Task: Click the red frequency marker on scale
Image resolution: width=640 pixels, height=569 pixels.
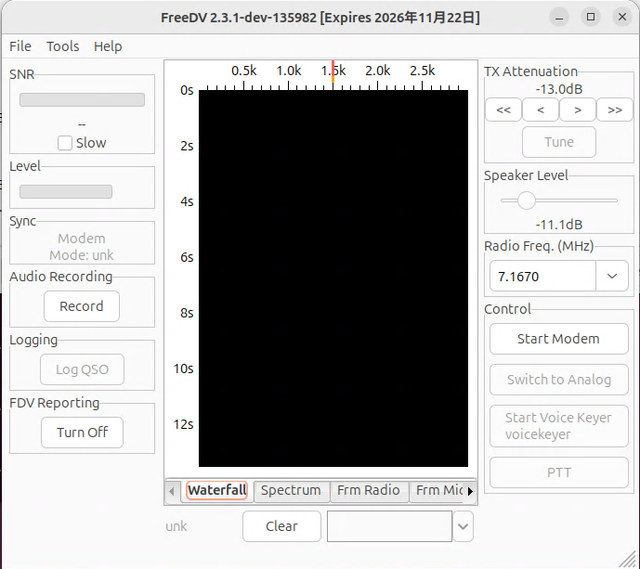Action: tap(333, 72)
